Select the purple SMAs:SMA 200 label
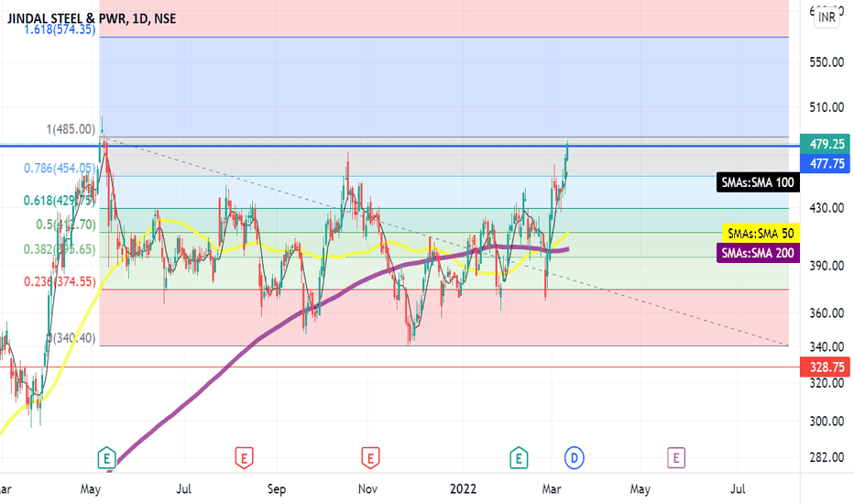Image resolution: width=854 pixels, height=504 pixels. click(758, 253)
